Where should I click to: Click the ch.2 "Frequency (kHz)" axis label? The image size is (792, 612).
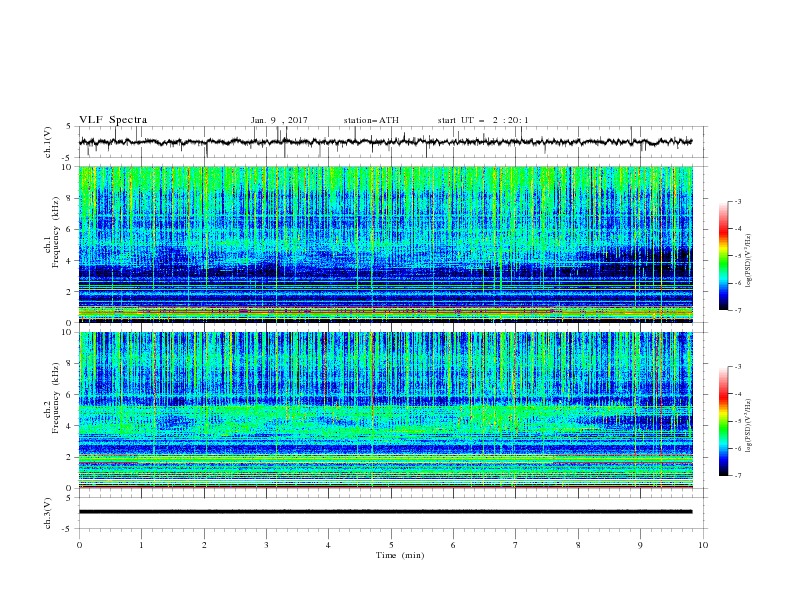click(x=55, y=398)
